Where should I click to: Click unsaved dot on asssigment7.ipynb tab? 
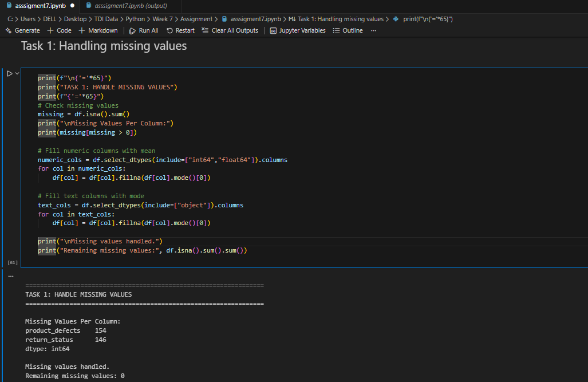72,6
